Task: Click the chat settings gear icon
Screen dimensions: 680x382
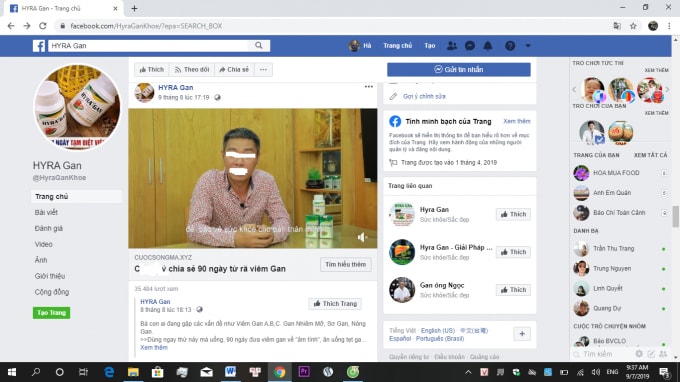Action: pos(639,354)
